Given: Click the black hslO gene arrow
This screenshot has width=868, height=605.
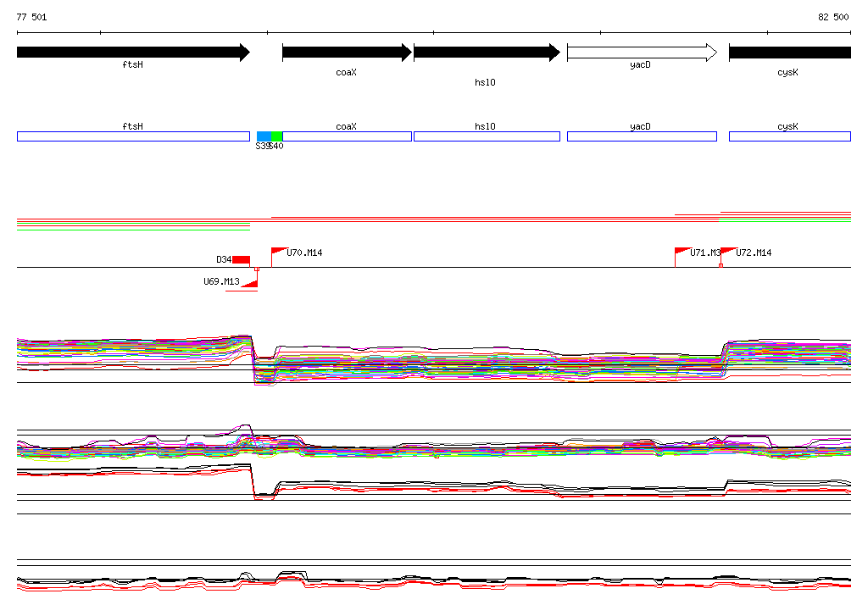Looking at the screenshot, I should click(x=487, y=53).
